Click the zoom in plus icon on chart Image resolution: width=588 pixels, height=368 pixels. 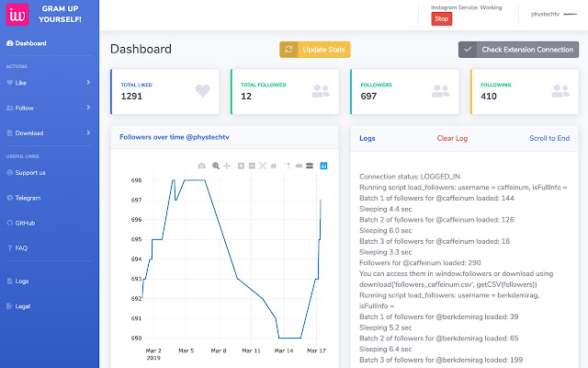[241, 166]
